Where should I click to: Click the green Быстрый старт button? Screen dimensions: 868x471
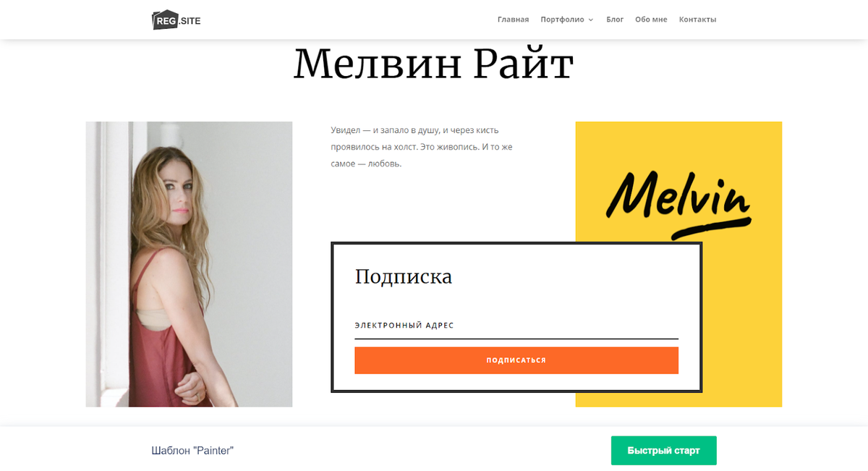pos(663,451)
